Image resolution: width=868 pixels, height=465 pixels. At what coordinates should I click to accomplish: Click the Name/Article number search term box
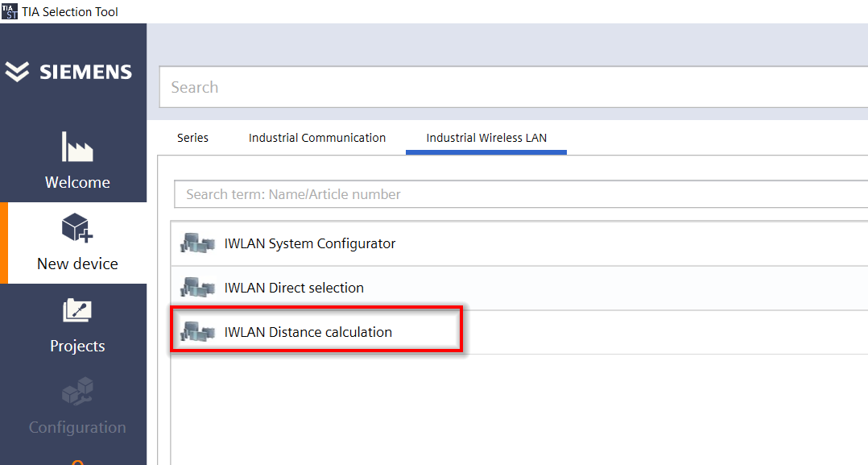point(515,194)
